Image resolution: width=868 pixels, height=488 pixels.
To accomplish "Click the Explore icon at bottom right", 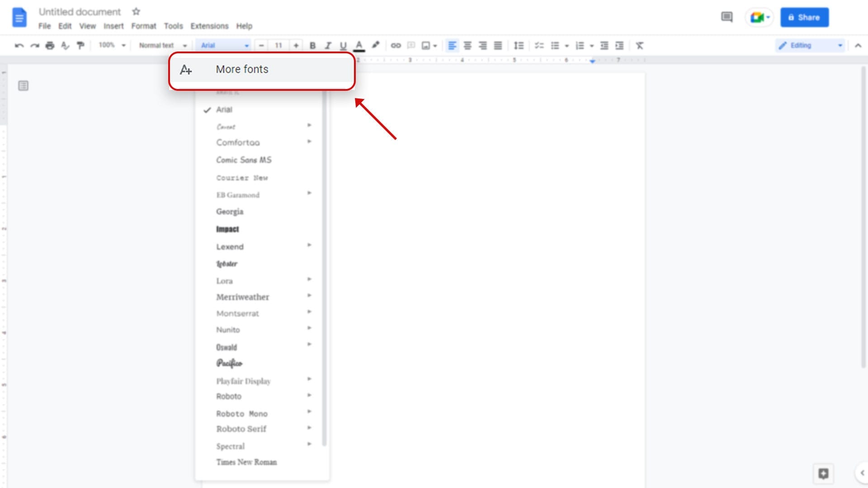I will tap(823, 473).
